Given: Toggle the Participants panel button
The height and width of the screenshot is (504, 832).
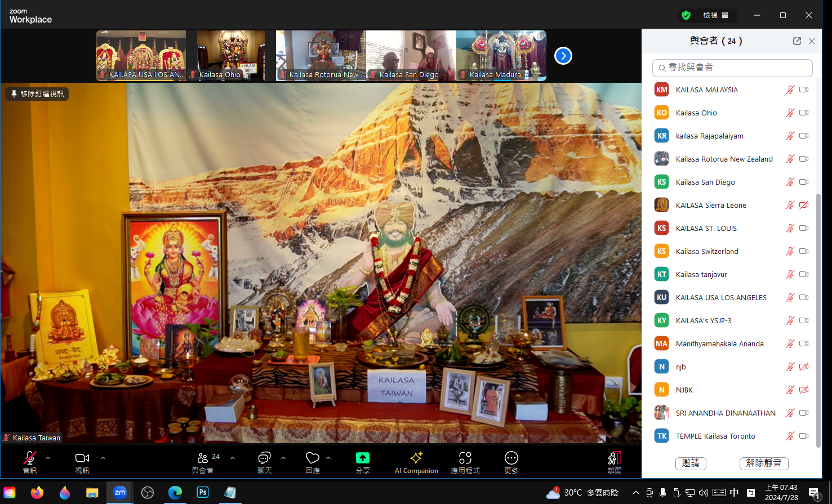Looking at the screenshot, I should [203, 458].
